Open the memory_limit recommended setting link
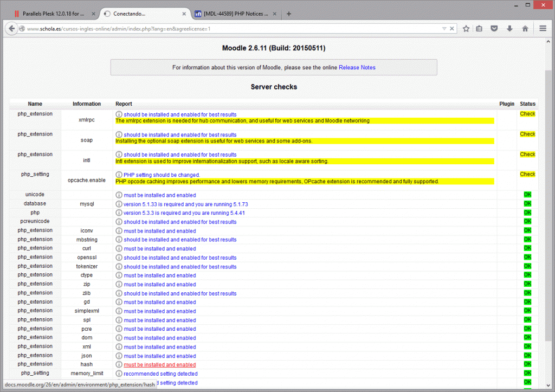This screenshot has height=392, width=555. tap(160, 374)
